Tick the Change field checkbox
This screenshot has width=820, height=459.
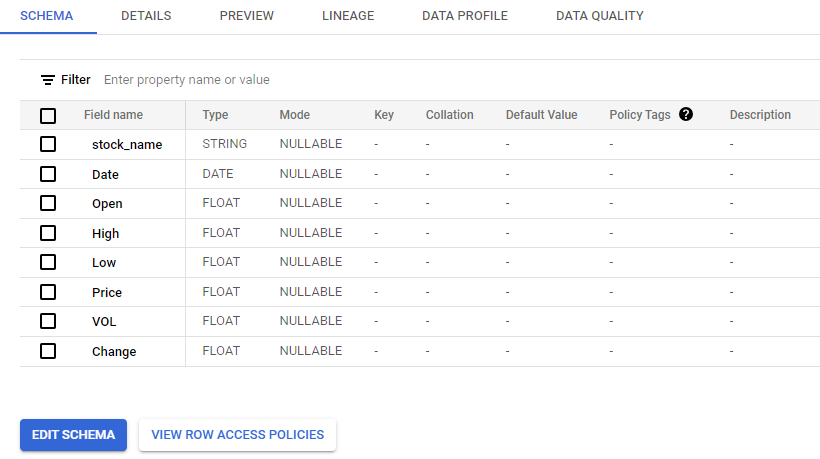[x=48, y=351]
